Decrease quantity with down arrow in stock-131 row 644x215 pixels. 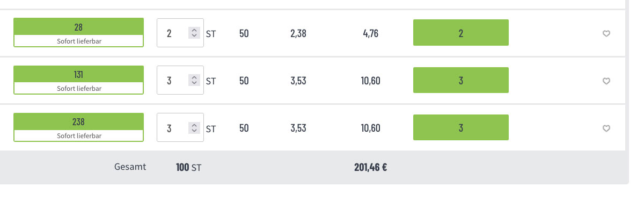[194, 83]
